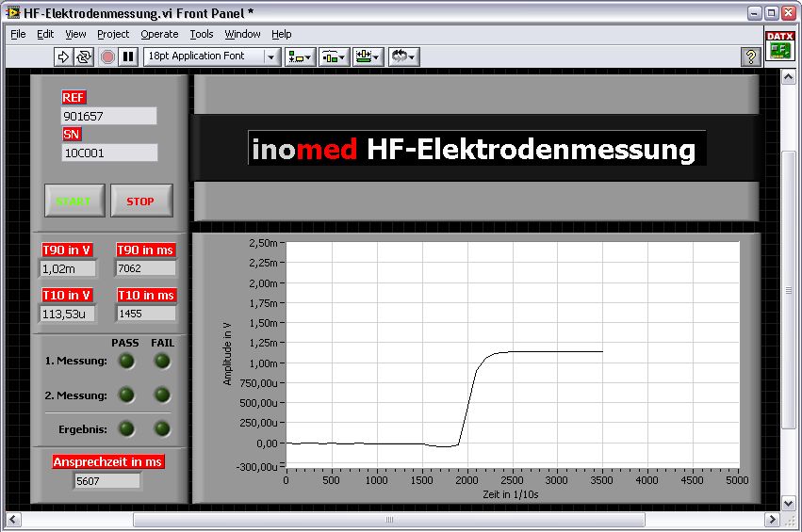Click the Zeit in 1/10s axis label

[x=510, y=494]
